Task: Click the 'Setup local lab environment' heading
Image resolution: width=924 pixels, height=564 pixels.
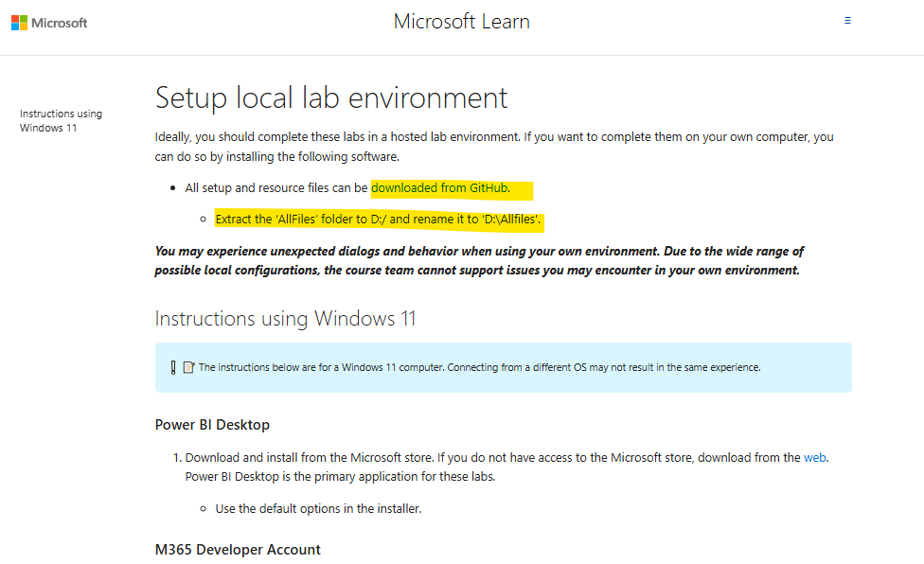Action: [x=330, y=97]
